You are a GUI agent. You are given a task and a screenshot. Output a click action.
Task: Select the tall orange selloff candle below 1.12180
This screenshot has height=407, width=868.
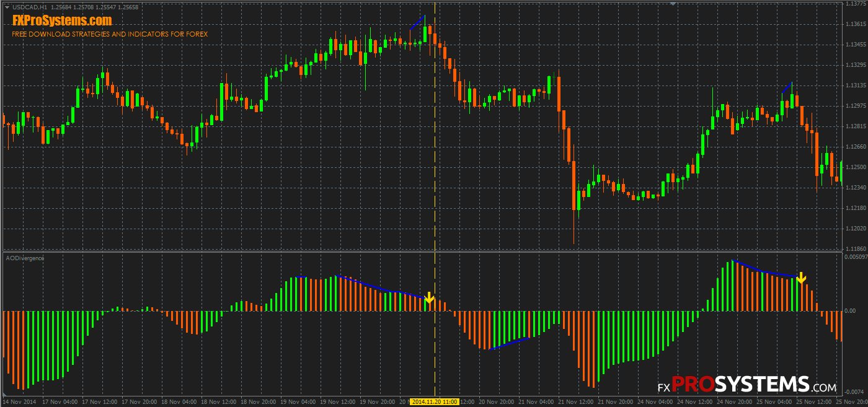click(x=574, y=186)
